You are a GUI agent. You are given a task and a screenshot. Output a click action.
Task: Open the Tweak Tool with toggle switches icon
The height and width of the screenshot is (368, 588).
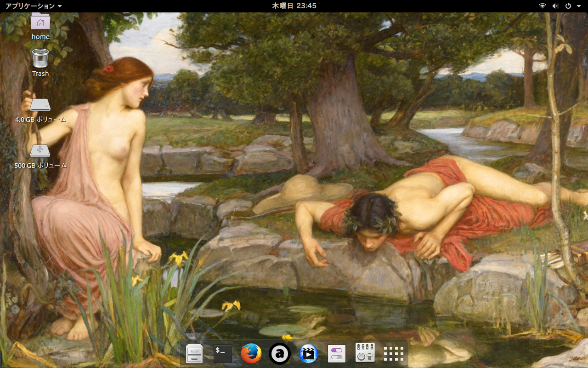tap(337, 354)
